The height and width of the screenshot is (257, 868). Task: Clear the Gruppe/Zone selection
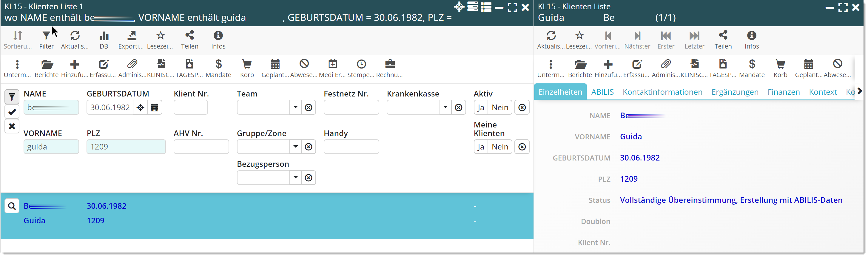[308, 147]
